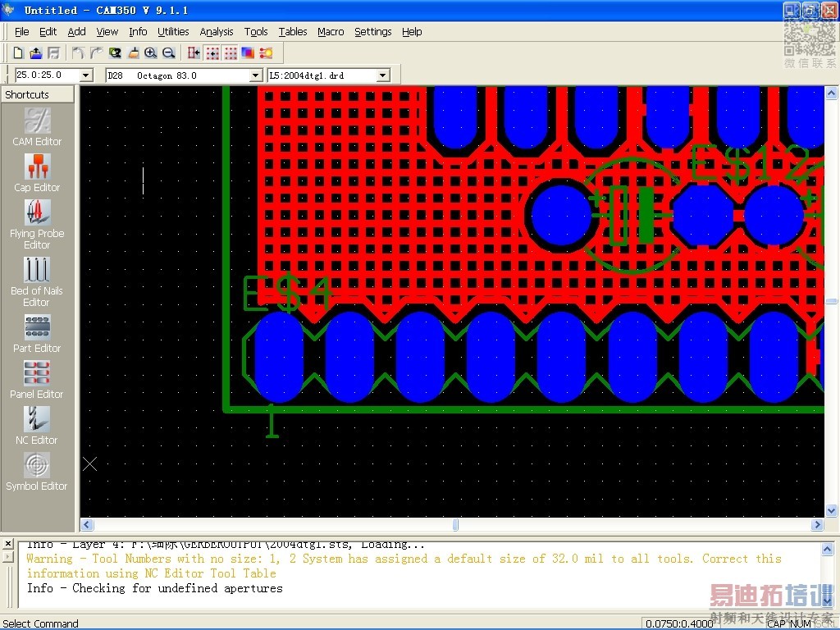This screenshot has height=630, width=840.
Task: Click the Zoom Out icon
Action: pyautogui.click(x=168, y=52)
